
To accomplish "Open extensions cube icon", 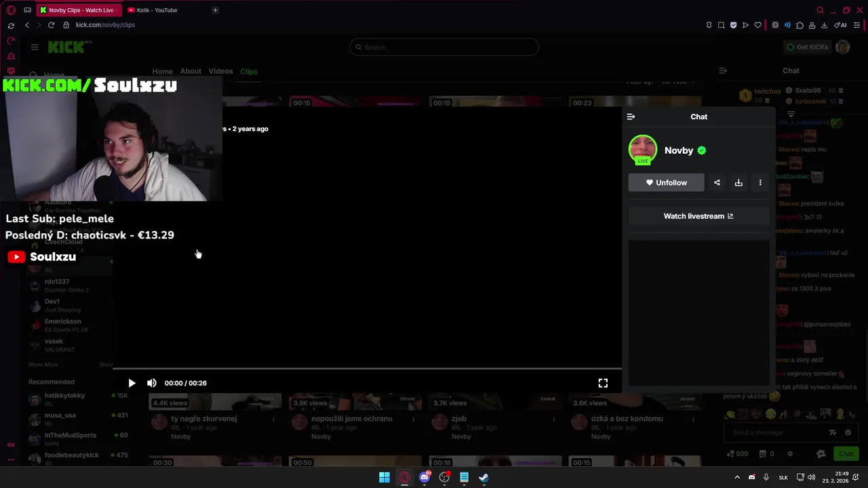I will click(x=800, y=25).
